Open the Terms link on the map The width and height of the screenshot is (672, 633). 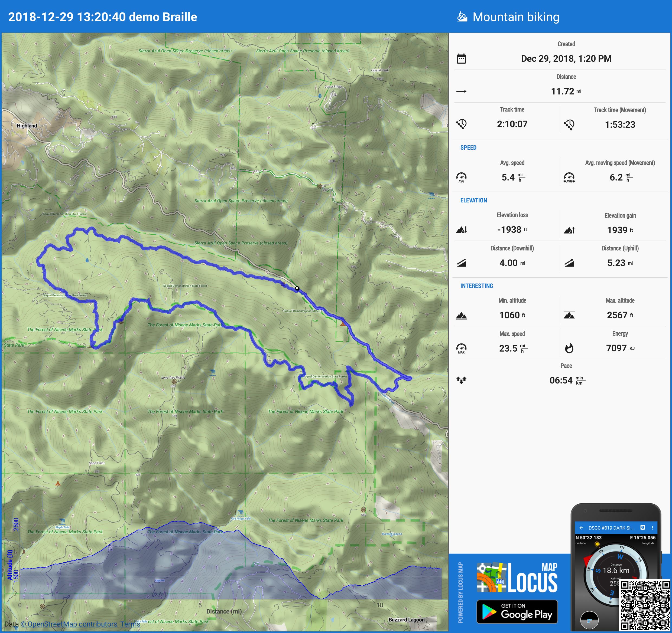pos(130,624)
